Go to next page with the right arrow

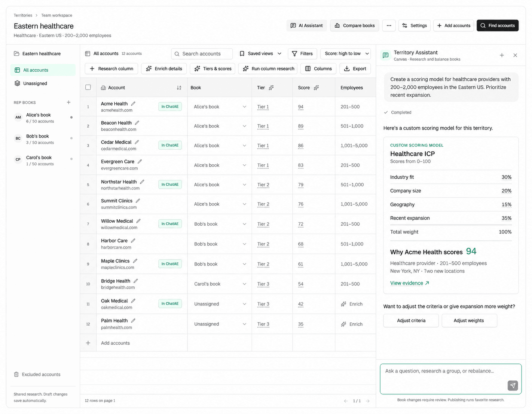[368, 401]
